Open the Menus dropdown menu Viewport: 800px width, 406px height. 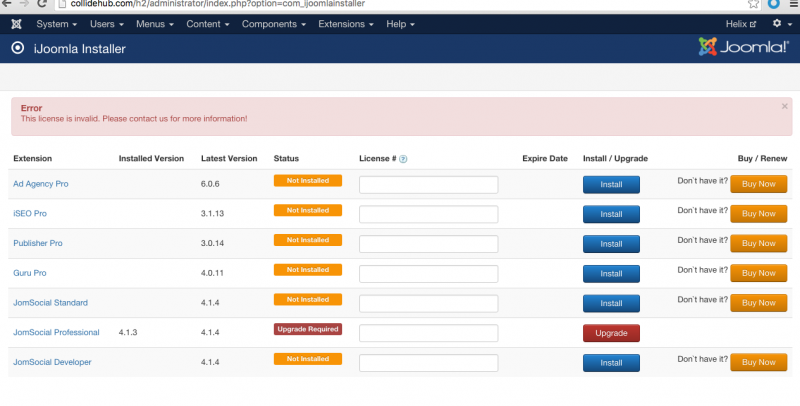155,24
